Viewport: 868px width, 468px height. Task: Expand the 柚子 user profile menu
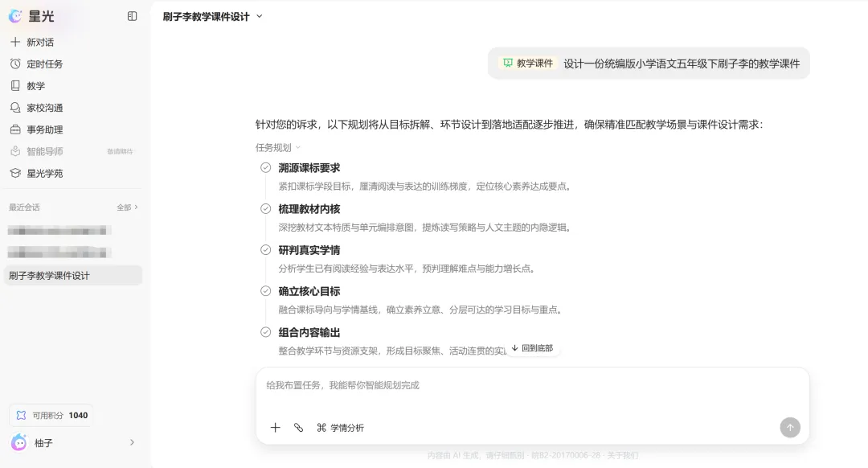(x=72, y=442)
